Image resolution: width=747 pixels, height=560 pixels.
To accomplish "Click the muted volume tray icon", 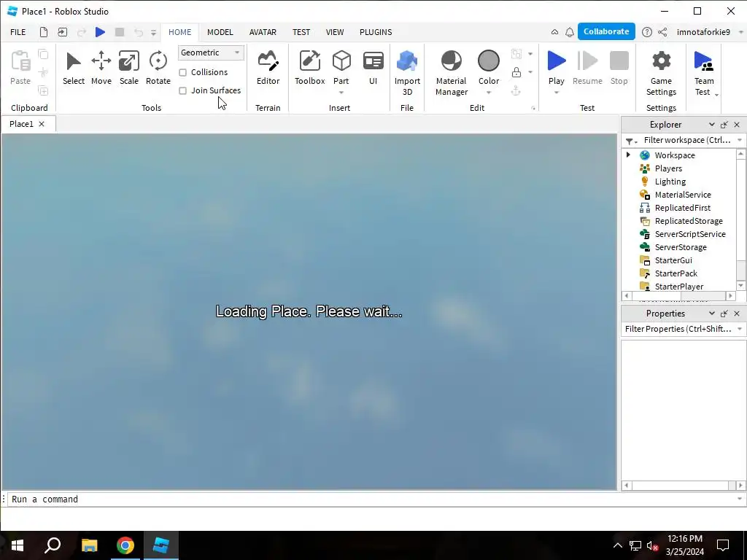I will 652,545.
